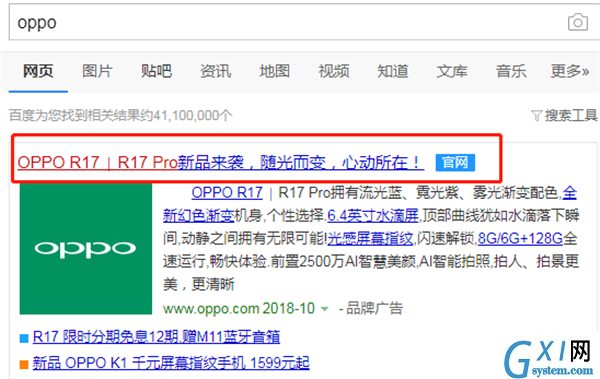Switch to the 视频 tab
Image resolution: width=600 pixels, height=379 pixels.
click(334, 71)
